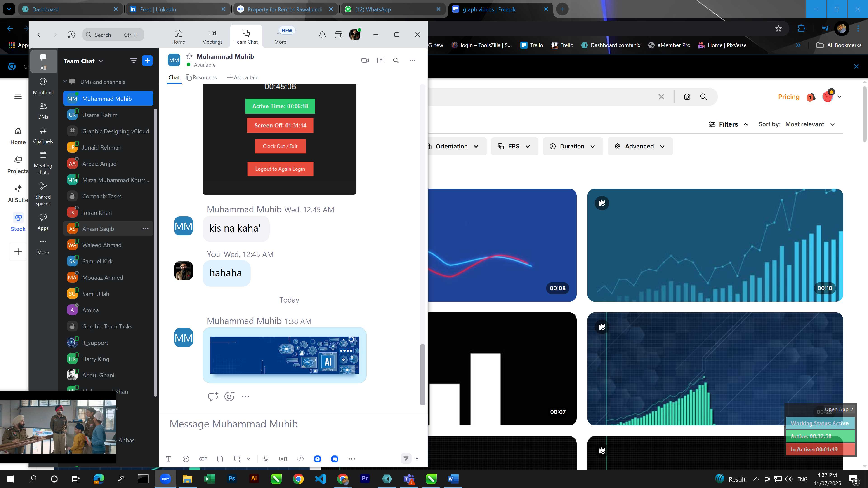Switch to Zoom Home tab

178,36
